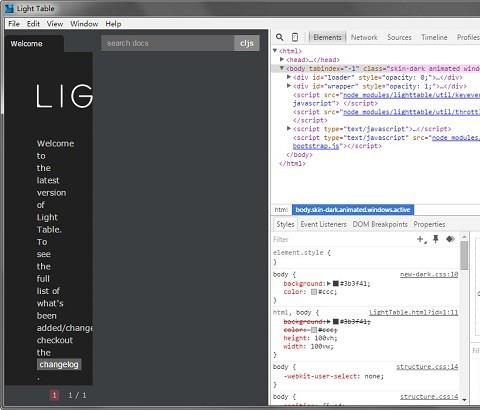
Task: Click the new style rule plus icon
Action: (421, 239)
